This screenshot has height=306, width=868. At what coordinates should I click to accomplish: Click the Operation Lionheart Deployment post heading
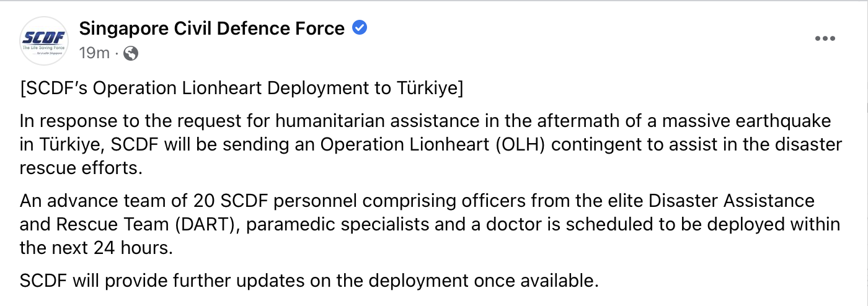[x=242, y=89]
